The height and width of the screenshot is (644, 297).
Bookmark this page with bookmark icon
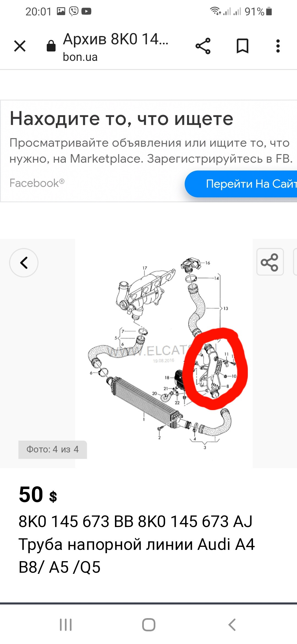click(x=243, y=46)
